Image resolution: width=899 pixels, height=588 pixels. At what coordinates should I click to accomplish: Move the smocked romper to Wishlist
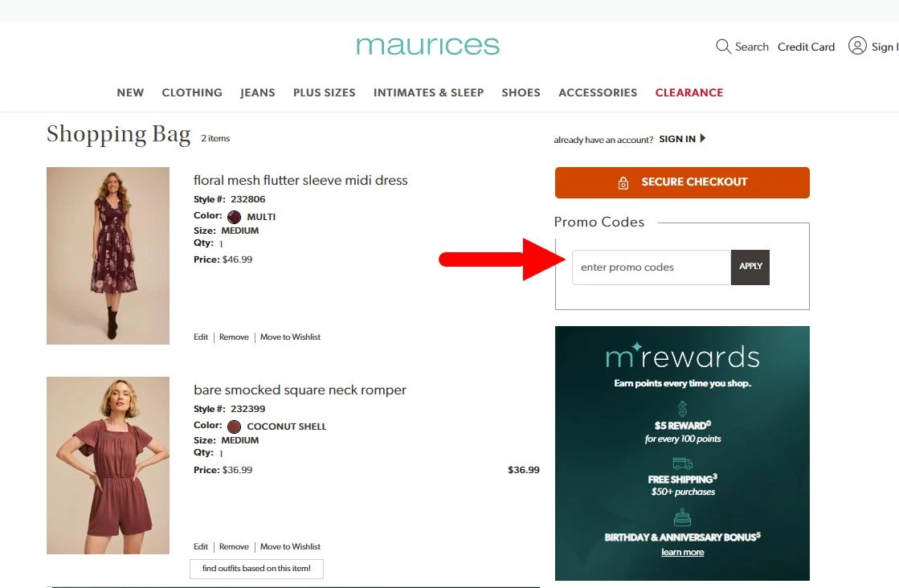[x=290, y=547]
